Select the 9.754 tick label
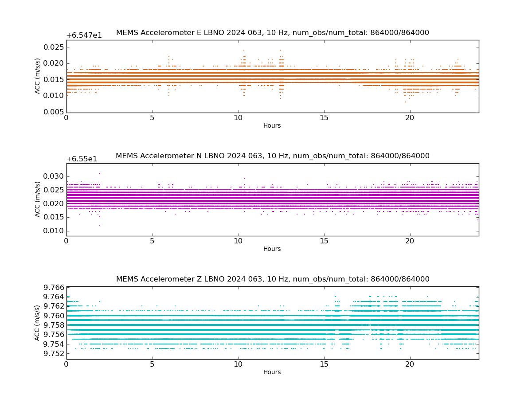The height and width of the screenshot is (399, 532). (x=53, y=344)
